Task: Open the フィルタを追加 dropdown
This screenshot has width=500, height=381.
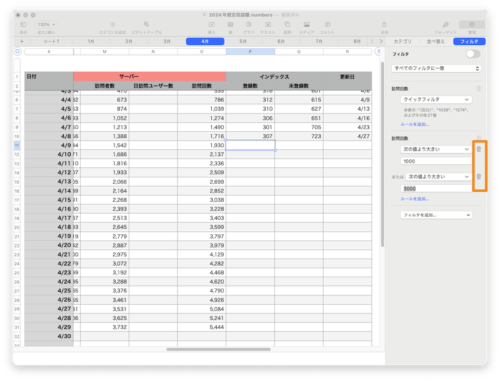Action: pos(436,215)
